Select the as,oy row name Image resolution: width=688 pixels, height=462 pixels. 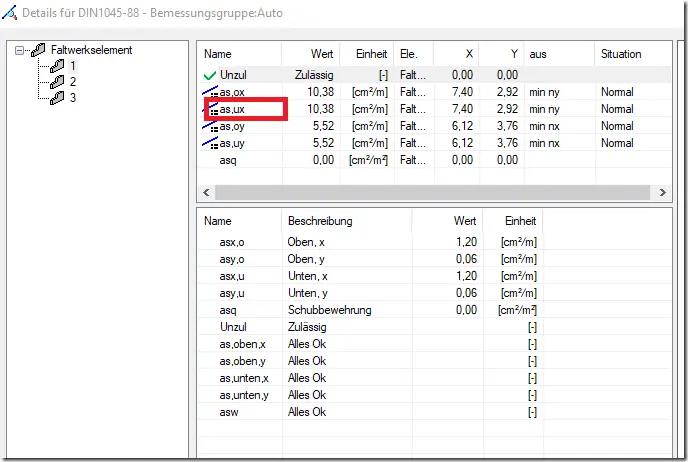[232, 126]
